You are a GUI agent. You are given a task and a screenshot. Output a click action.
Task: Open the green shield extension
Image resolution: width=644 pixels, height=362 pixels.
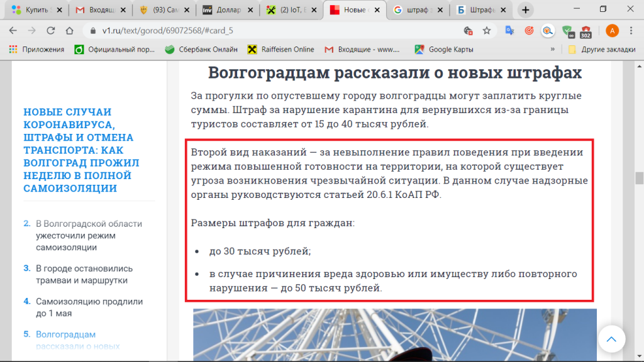click(567, 30)
